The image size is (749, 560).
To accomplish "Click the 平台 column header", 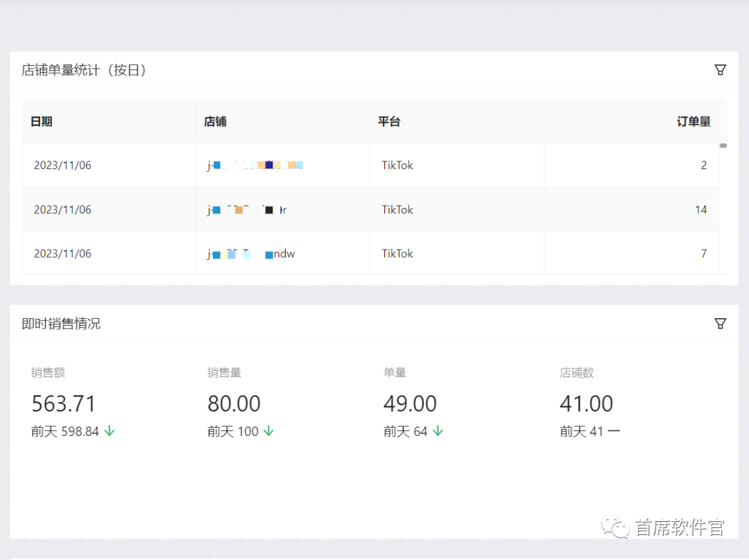I will point(389,122).
